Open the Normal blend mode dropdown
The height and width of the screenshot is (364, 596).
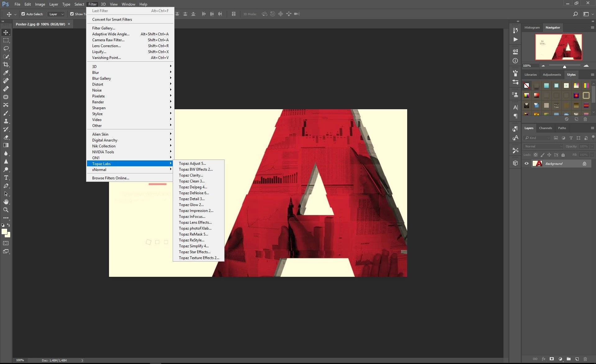click(x=543, y=146)
